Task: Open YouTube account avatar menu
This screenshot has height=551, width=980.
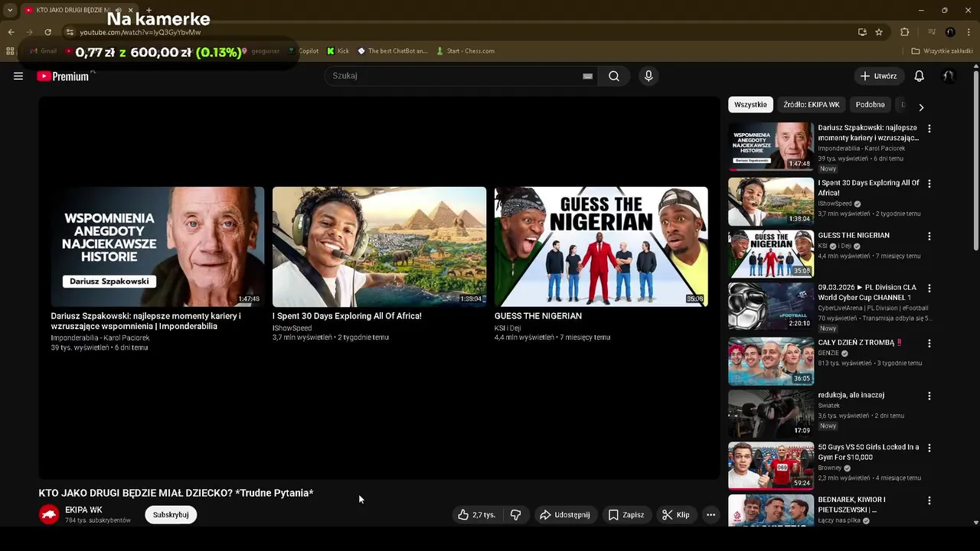Action: pos(948,76)
